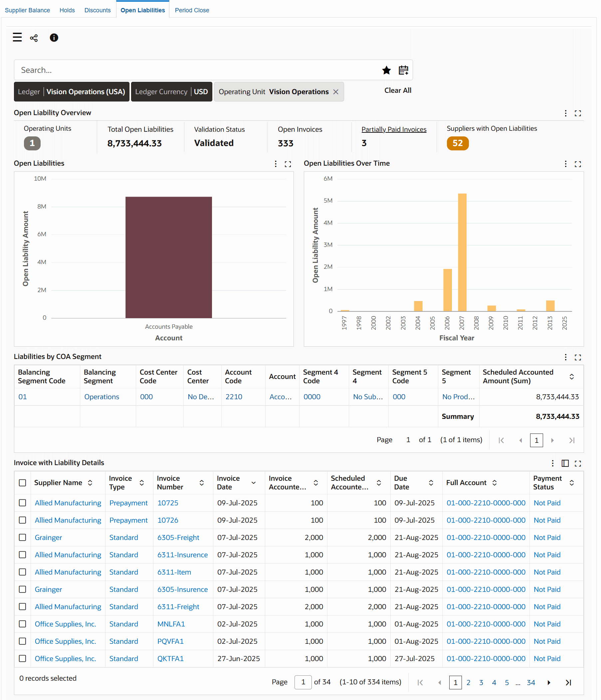The image size is (601, 700).
Task: Check the row for invoice 10725
Action: pos(23,503)
